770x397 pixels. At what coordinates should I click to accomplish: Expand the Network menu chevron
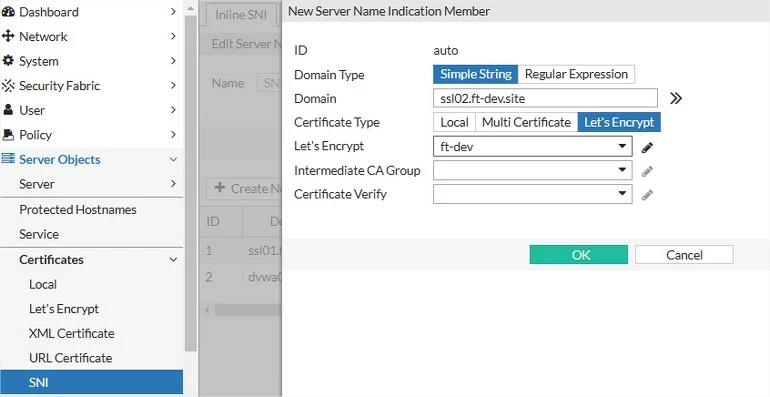click(173, 36)
